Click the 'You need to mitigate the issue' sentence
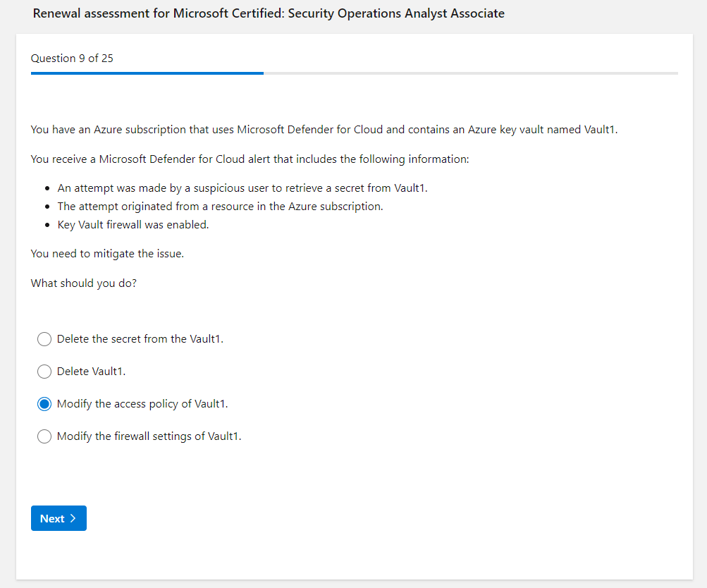The width and height of the screenshot is (707, 588). click(107, 254)
